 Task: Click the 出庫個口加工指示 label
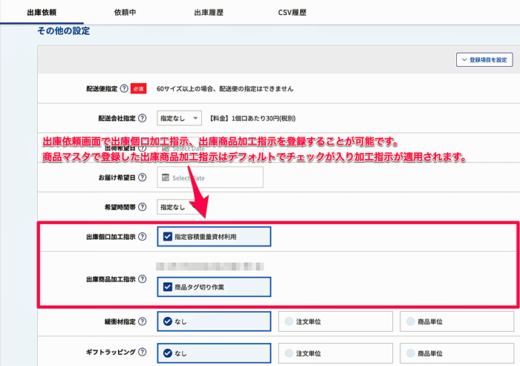click(111, 237)
